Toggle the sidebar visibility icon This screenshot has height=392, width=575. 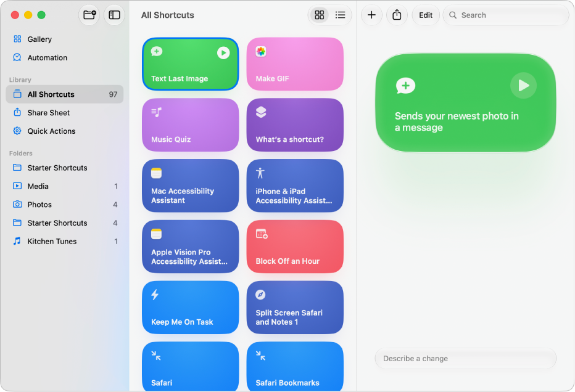(x=114, y=15)
